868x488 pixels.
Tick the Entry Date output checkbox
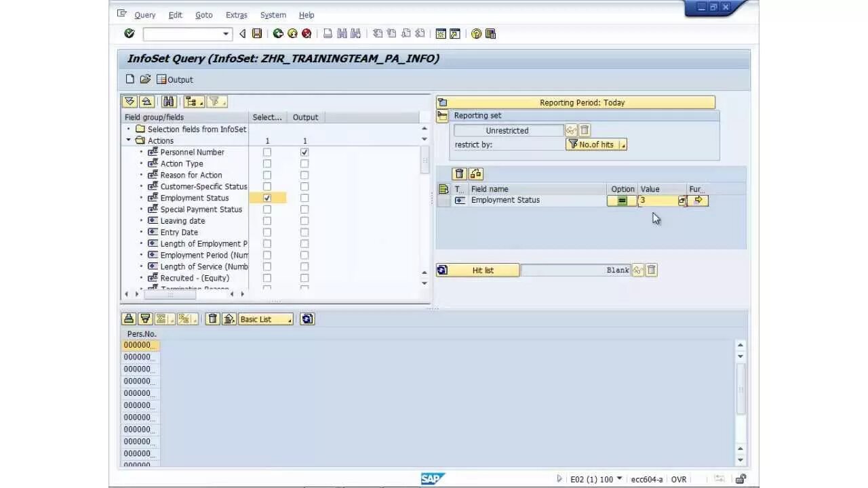[x=304, y=232]
